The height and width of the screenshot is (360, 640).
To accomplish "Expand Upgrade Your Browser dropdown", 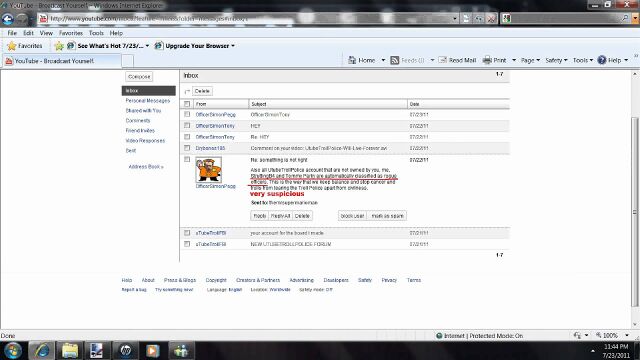I will click(233, 46).
